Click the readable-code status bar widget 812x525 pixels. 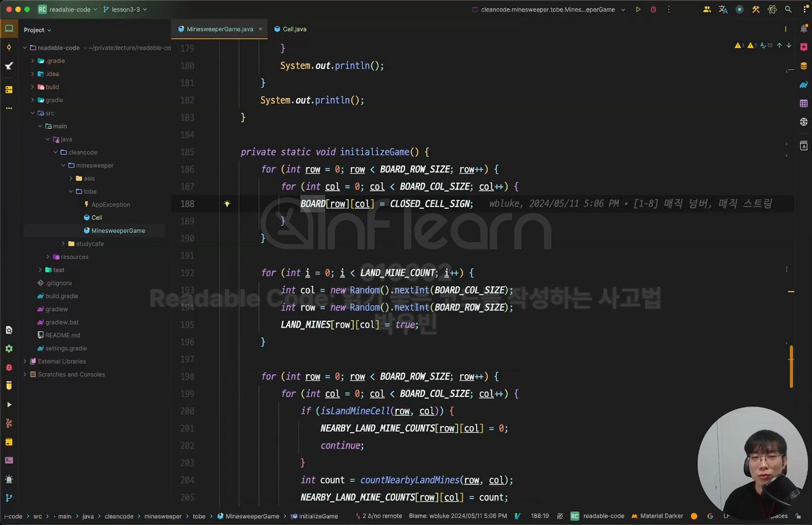[598, 516]
